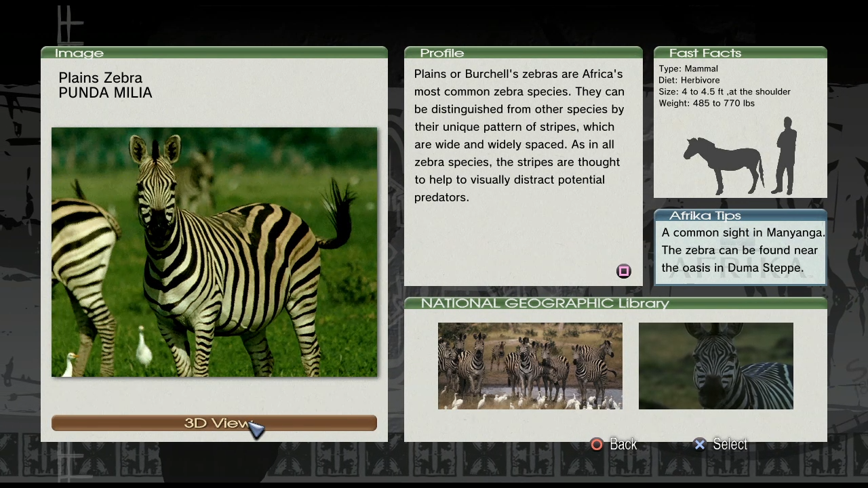The width and height of the screenshot is (868, 488).
Task: Click the 'PUNDA MILIA' name text
Action: (105, 93)
